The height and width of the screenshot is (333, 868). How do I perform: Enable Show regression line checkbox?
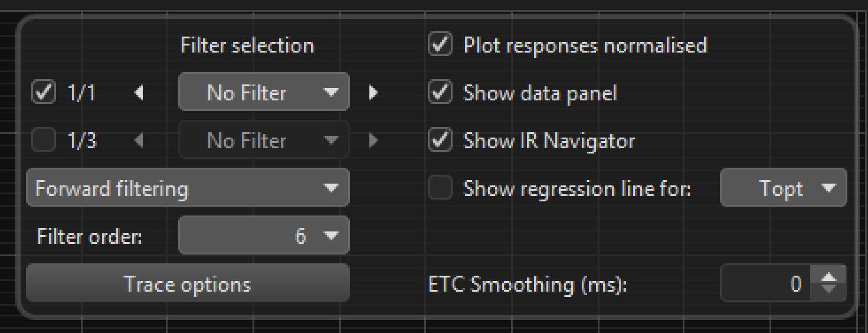[440, 189]
